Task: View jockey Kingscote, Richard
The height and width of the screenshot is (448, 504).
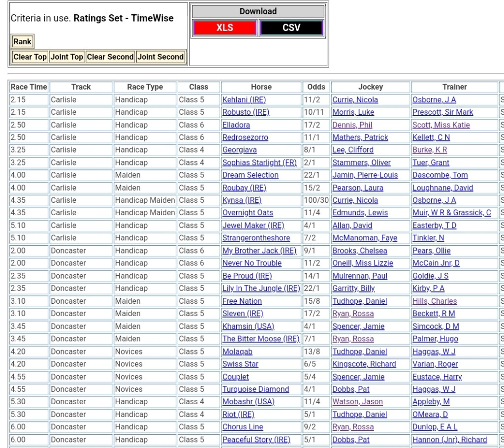Action: (364, 364)
